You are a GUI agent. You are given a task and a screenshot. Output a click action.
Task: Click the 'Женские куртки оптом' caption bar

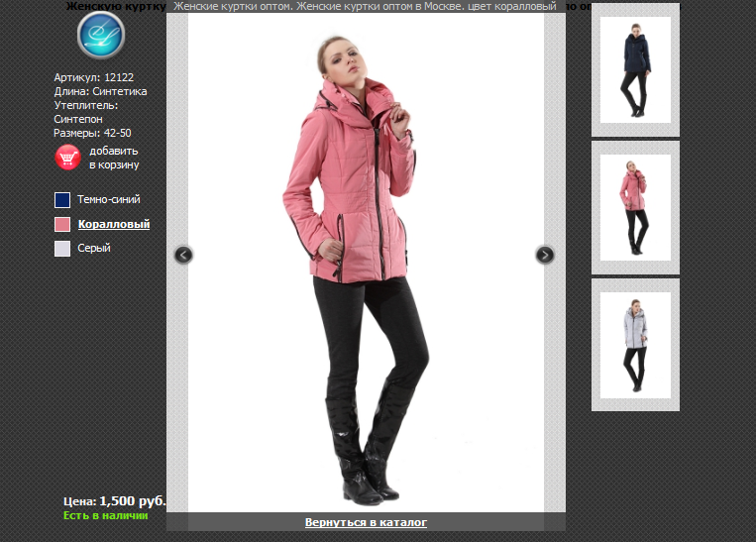tap(366, 6)
